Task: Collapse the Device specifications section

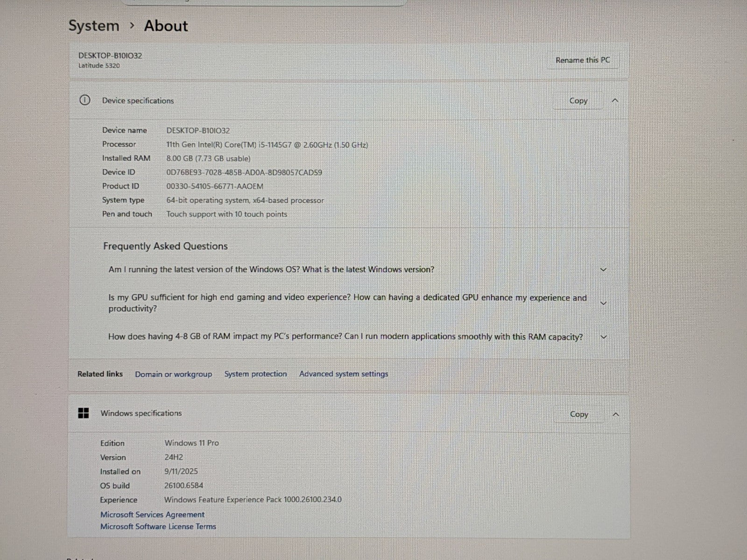Action: (x=615, y=101)
